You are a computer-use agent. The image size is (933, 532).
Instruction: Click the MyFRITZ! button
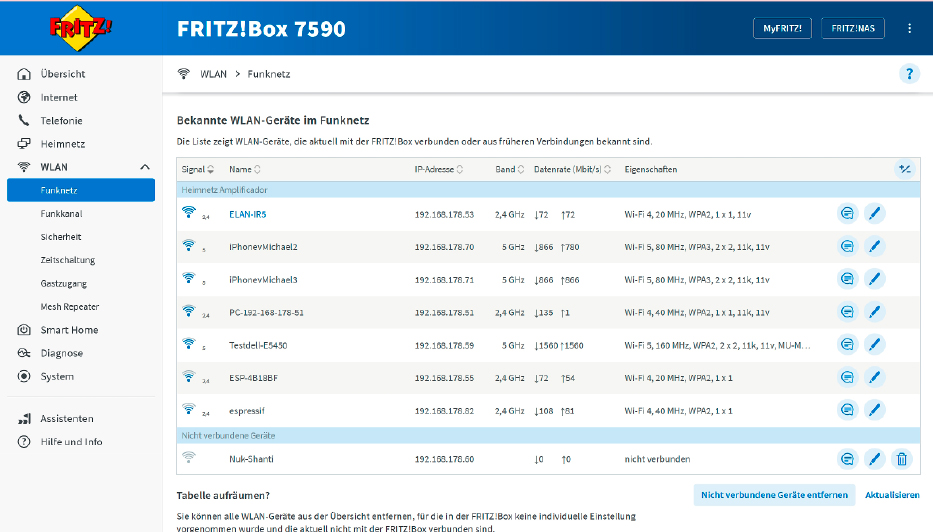click(782, 28)
